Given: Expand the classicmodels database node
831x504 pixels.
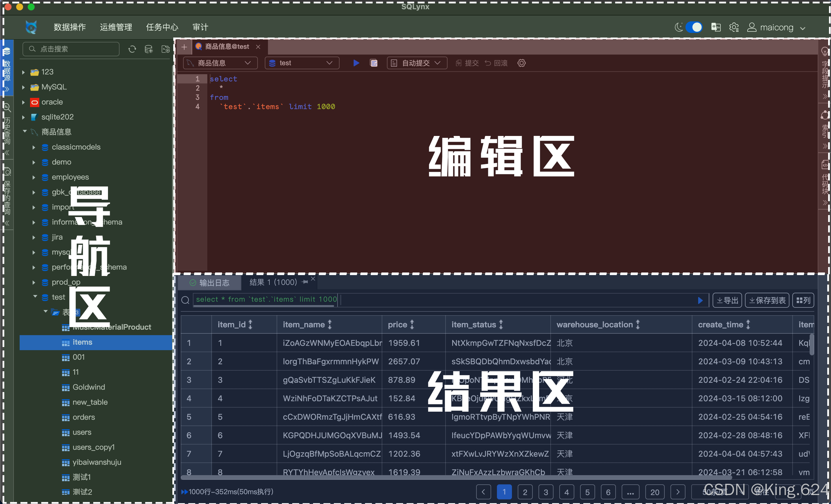Looking at the screenshot, I should click(34, 147).
